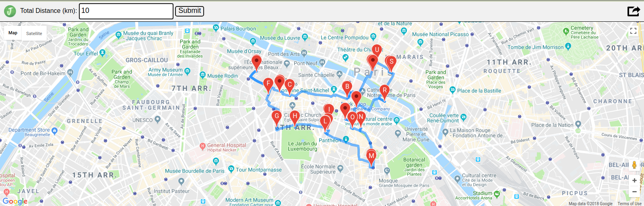Click the UNESCO place pin
The height and width of the screenshot is (206, 644).
158,119
